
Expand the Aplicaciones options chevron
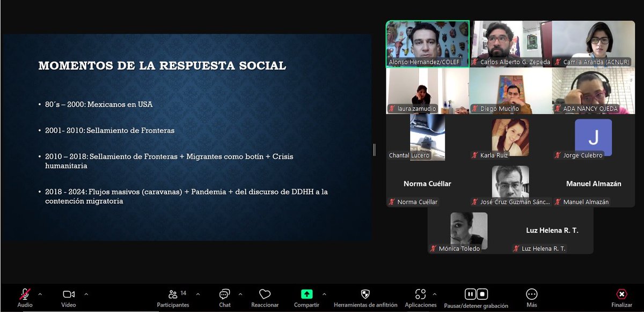pos(434,294)
